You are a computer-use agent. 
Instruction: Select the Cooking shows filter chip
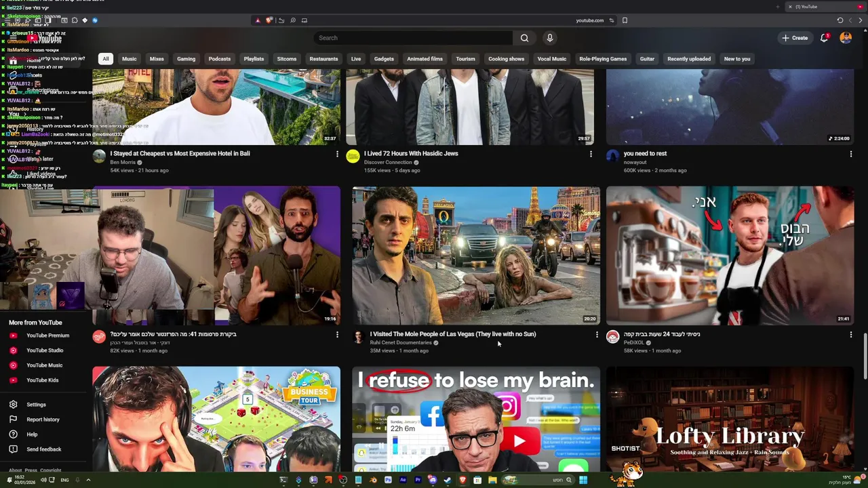point(507,59)
